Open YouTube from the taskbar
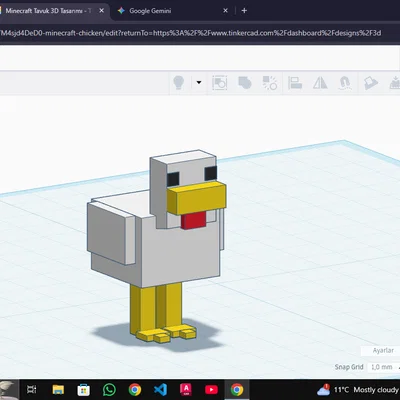400x400 pixels. click(x=211, y=389)
